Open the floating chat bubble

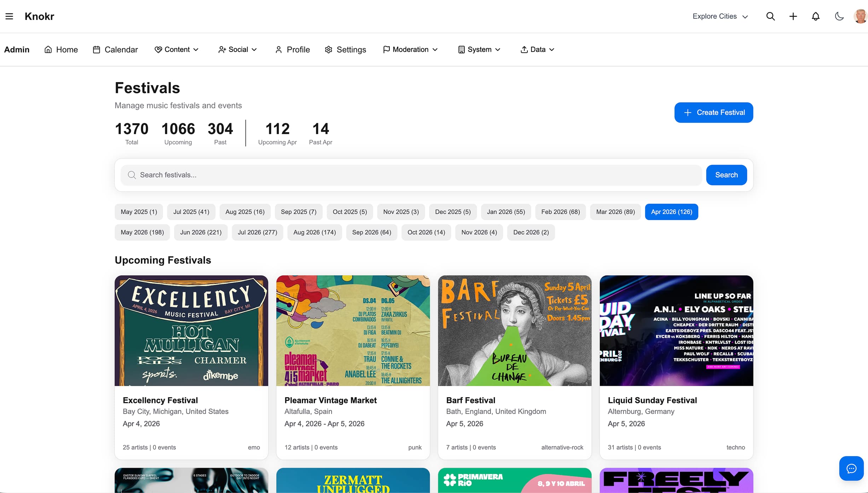(x=851, y=468)
